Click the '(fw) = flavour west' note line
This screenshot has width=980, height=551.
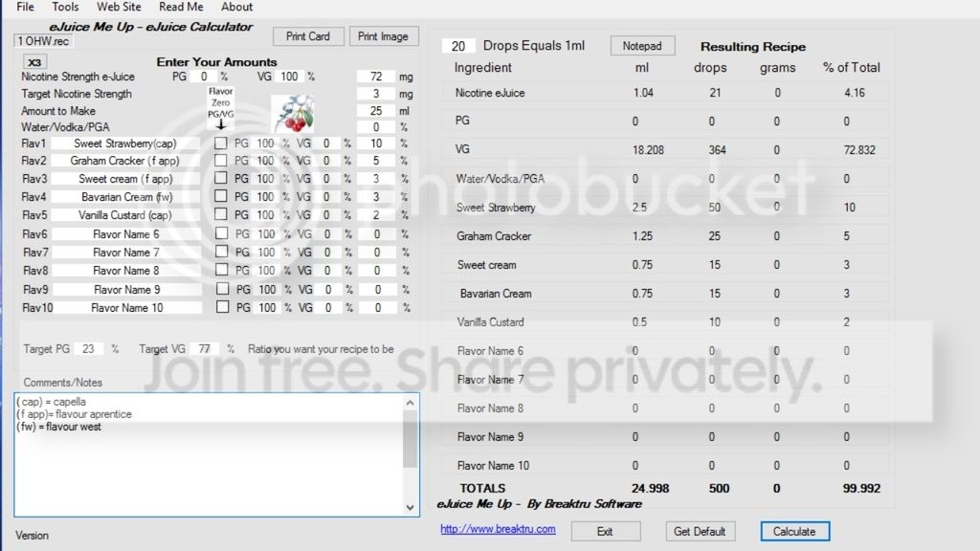(58, 427)
